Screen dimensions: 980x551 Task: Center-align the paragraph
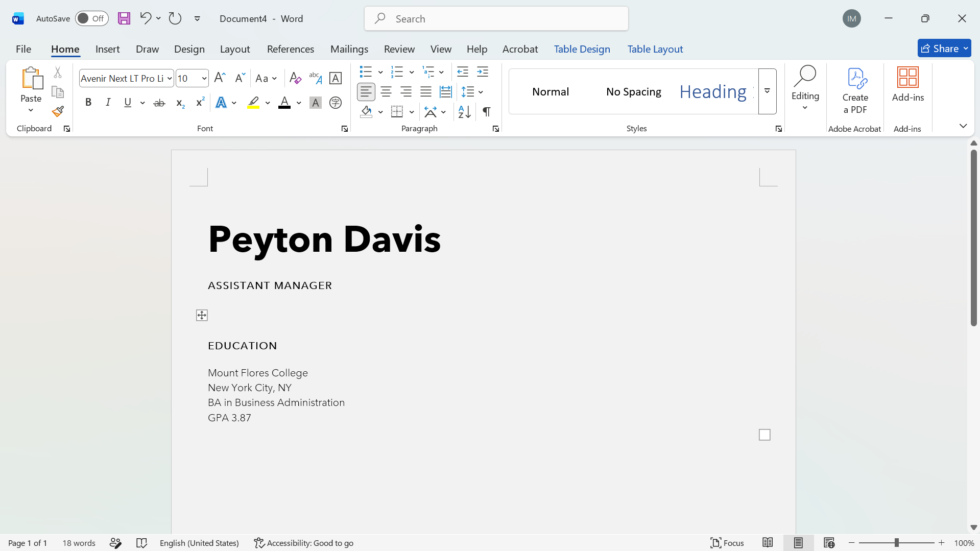point(386,92)
